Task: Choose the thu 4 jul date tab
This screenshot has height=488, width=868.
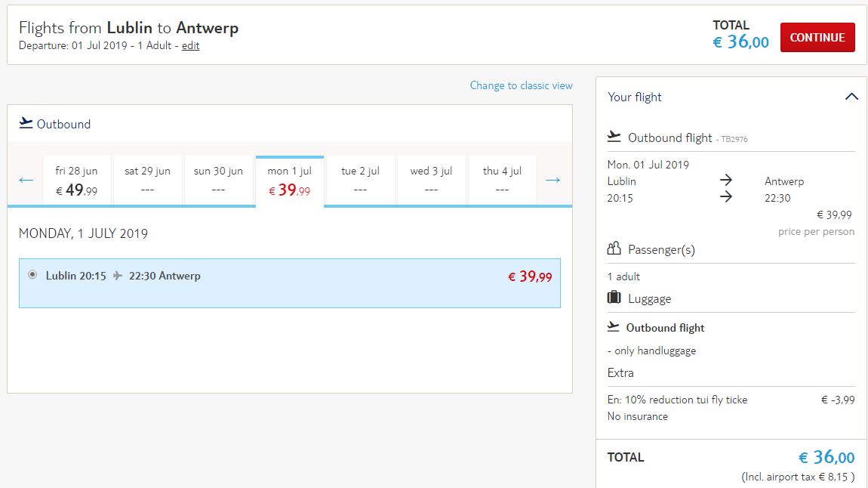Action: (x=502, y=181)
